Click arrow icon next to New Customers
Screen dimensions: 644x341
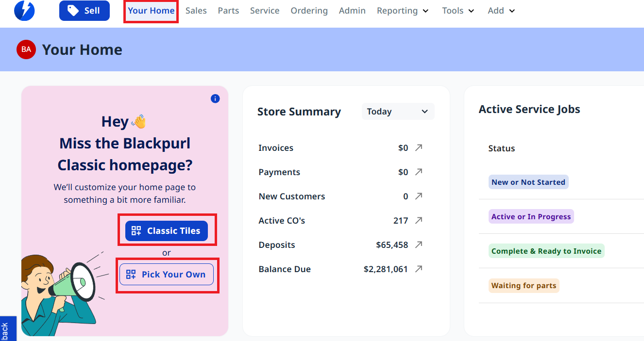tap(419, 196)
